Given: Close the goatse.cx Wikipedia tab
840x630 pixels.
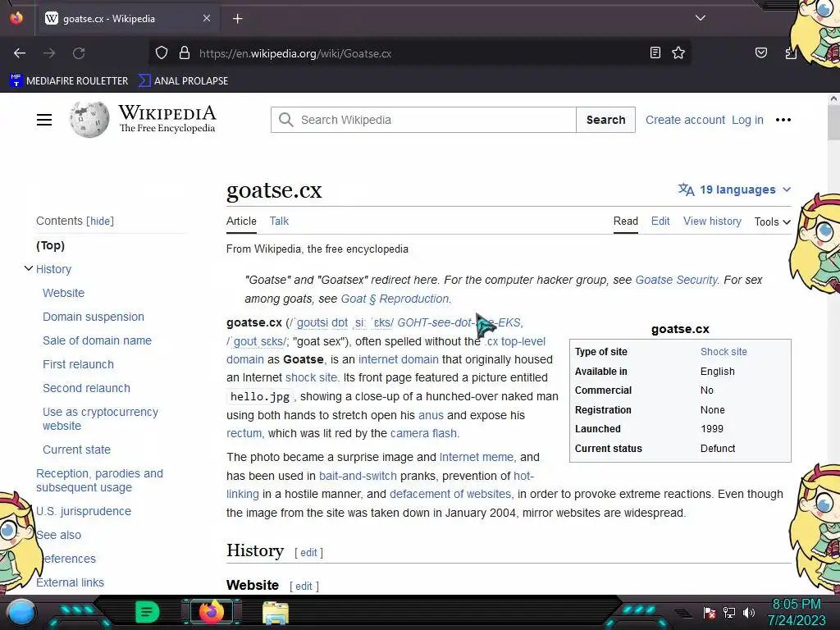Looking at the screenshot, I should pos(206,18).
